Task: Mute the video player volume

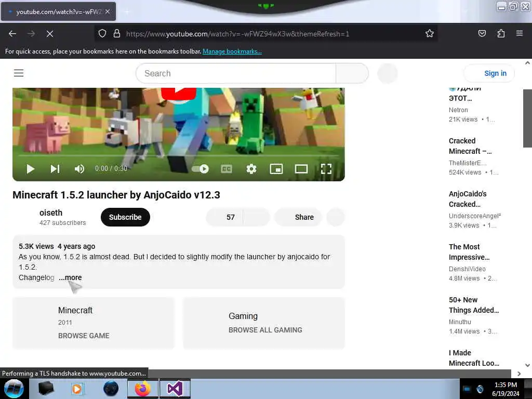Action: pyautogui.click(x=79, y=169)
